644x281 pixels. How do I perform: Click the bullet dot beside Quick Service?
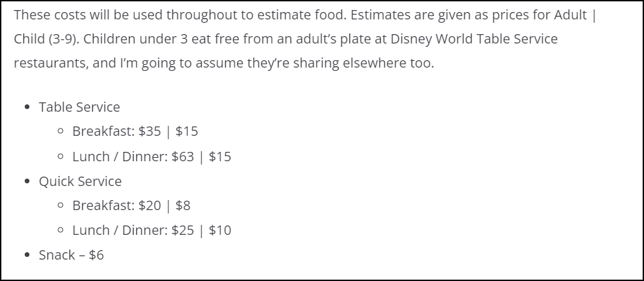(x=27, y=181)
